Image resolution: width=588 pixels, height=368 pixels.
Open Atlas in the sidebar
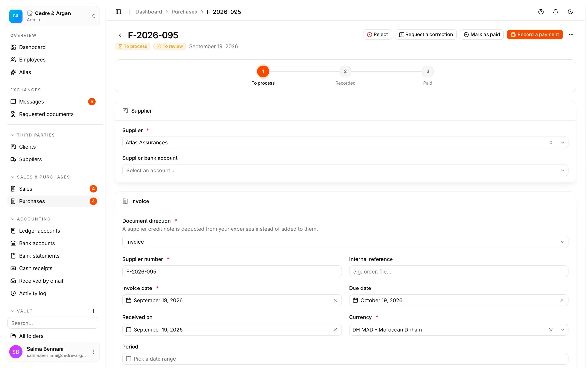click(x=53, y=72)
